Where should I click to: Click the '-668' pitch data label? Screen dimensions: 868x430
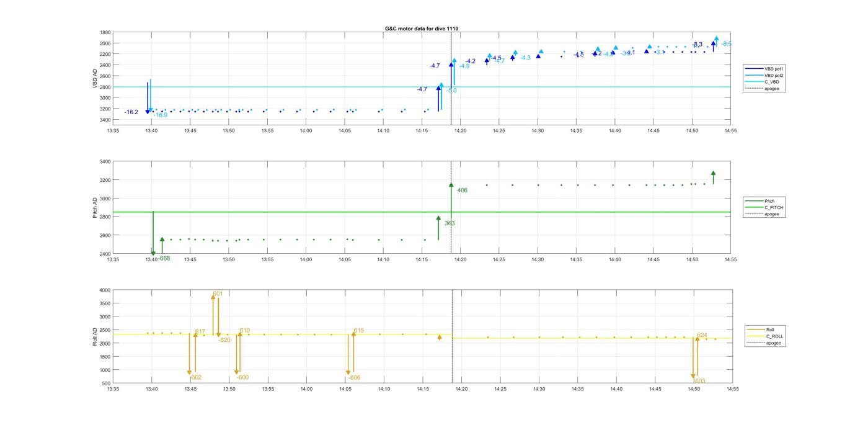point(164,258)
